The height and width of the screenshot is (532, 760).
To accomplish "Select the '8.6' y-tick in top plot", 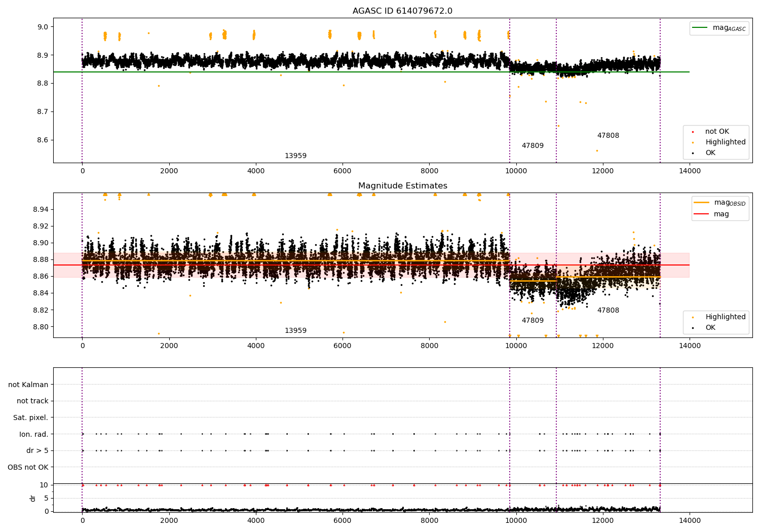I will coord(43,140).
